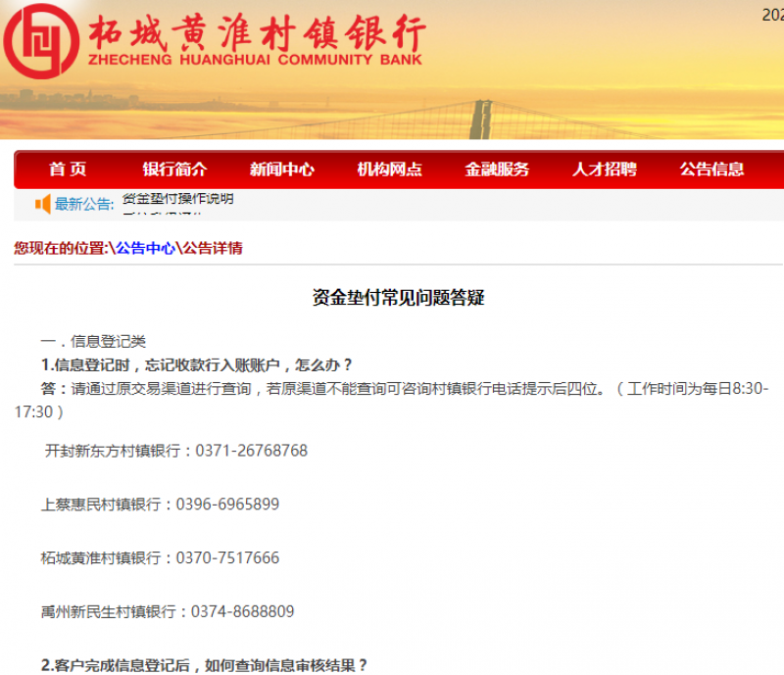
Task: Go to 新闻中心 in navigation bar
Action: coord(282,169)
